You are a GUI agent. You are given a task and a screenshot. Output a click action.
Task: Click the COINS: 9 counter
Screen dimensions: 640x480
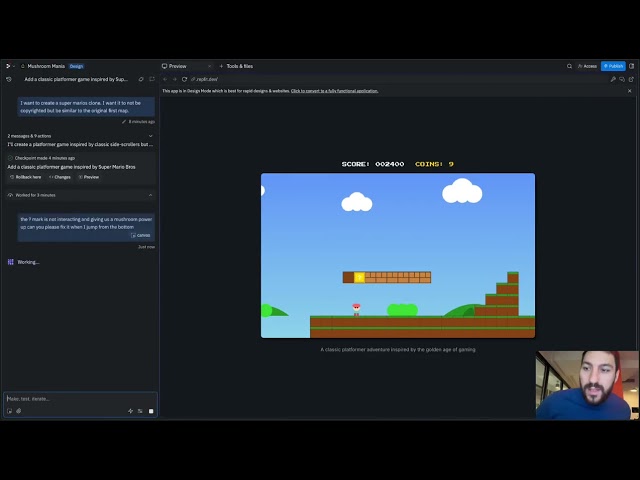pos(434,164)
